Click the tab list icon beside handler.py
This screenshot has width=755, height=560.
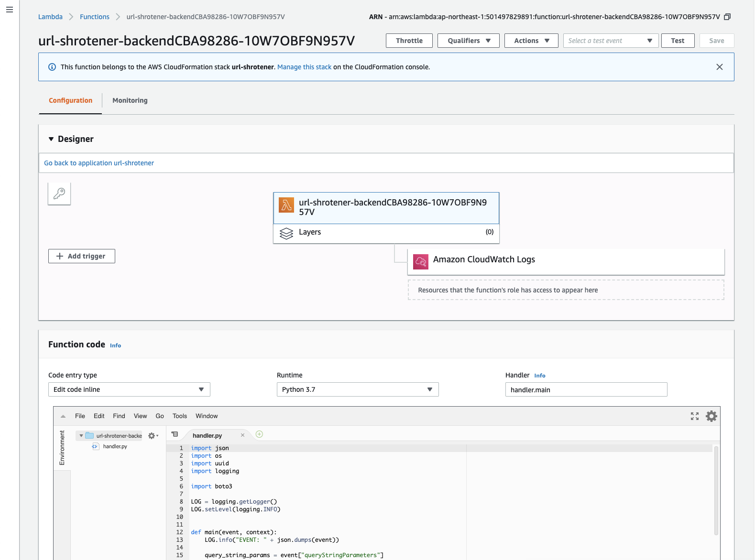[175, 434]
